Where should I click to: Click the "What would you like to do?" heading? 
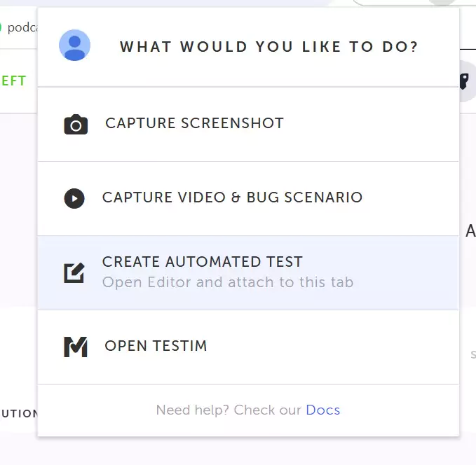(269, 47)
